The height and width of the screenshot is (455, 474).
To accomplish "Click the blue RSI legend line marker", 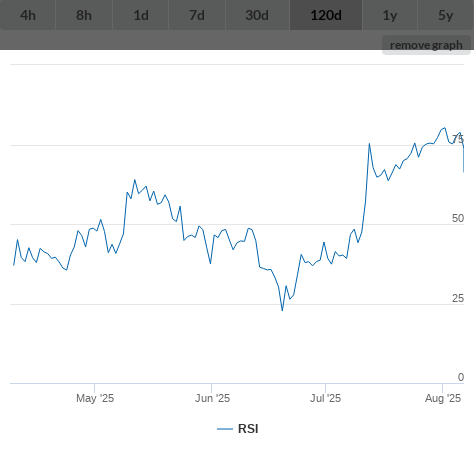I will coord(225,429).
